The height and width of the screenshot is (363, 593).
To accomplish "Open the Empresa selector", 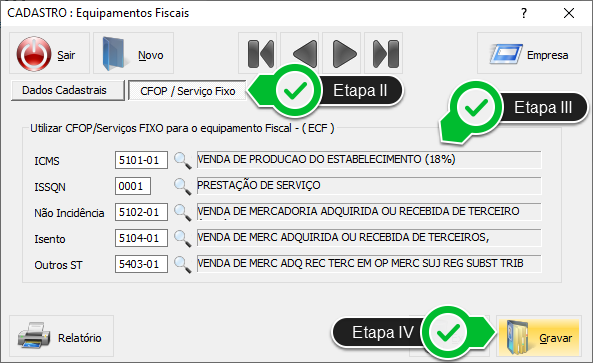I will click(x=529, y=53).
